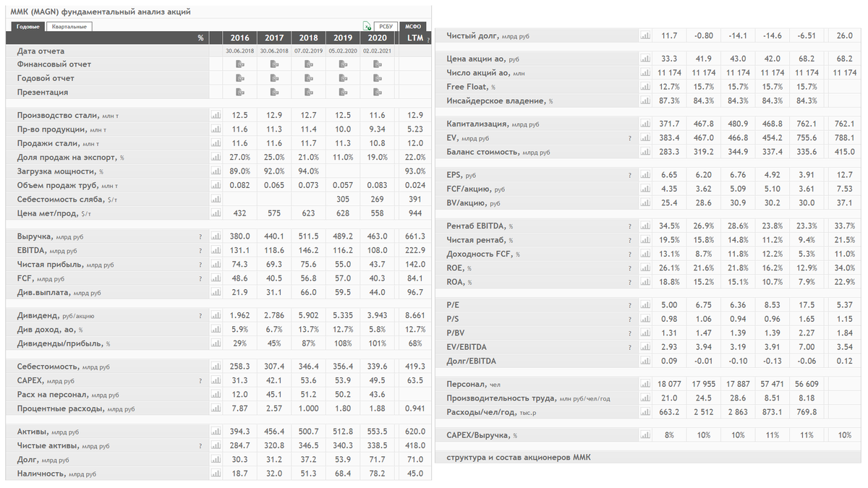Show chart for Капитализация row
Viewport: 868px width, 488px height.
[x=645, y=124]
